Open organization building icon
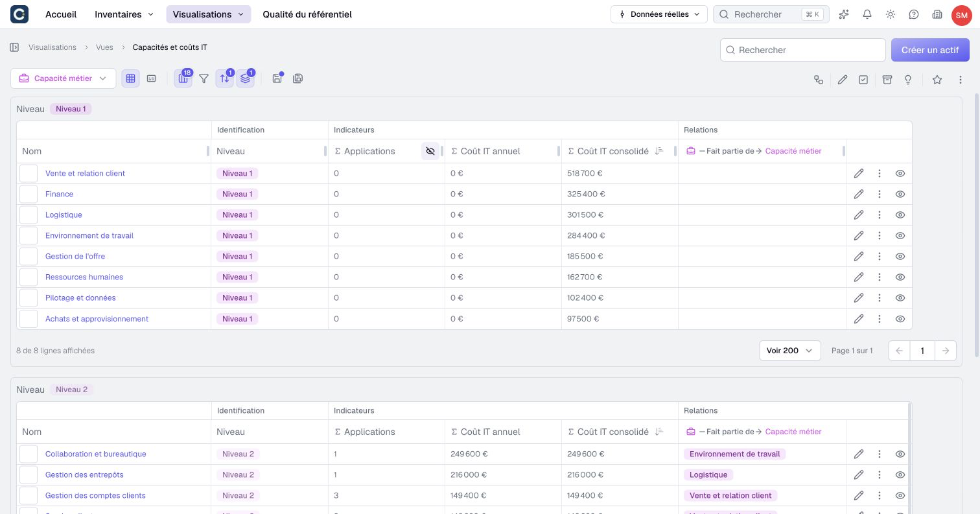The width and height of the screenshot is (980, 514). coord(937,14)
